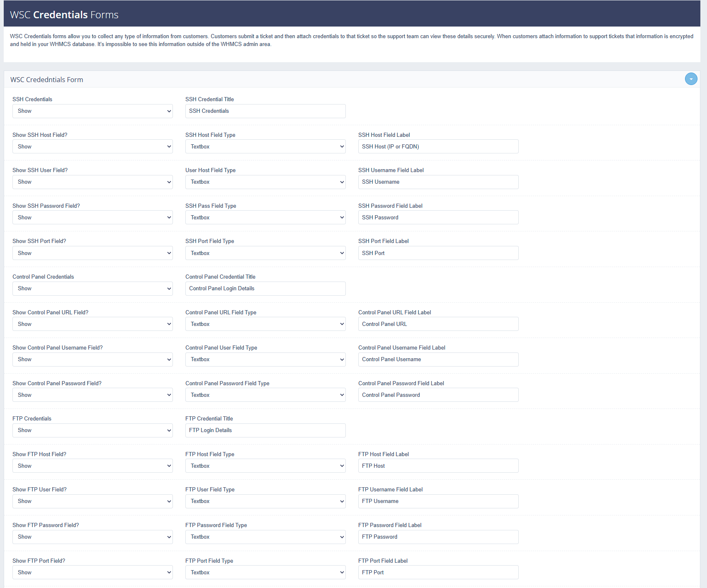Image resolution: width=707 pixels, height=588 pixels.
Task: Open SSH Pass Field Type dropdown
Action: click(265, 217)
